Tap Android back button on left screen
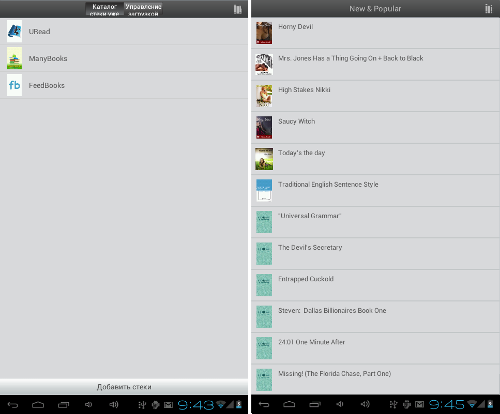This screenshot has width=500, height=414. 13,405
